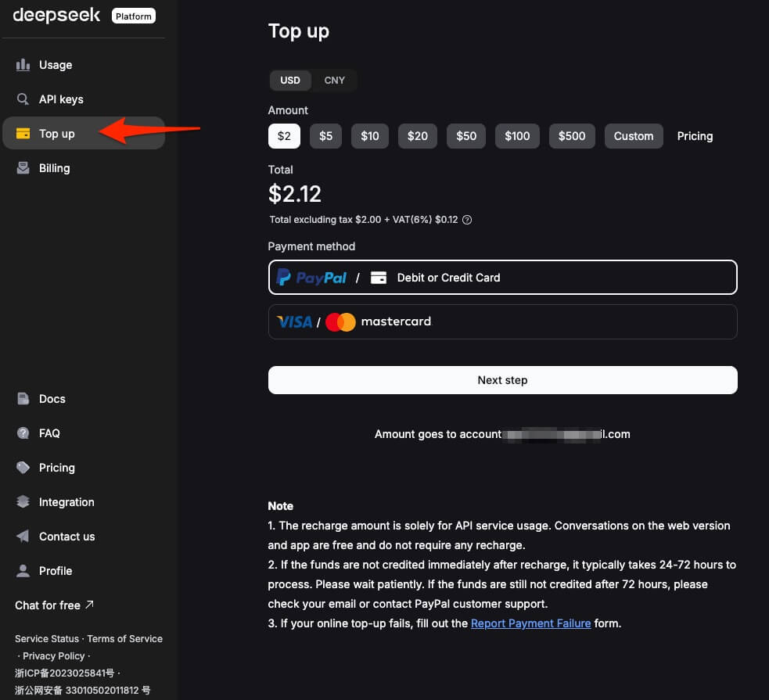Open the FAQ menu item
The image size is (769, 700).
tap(84, 433)
